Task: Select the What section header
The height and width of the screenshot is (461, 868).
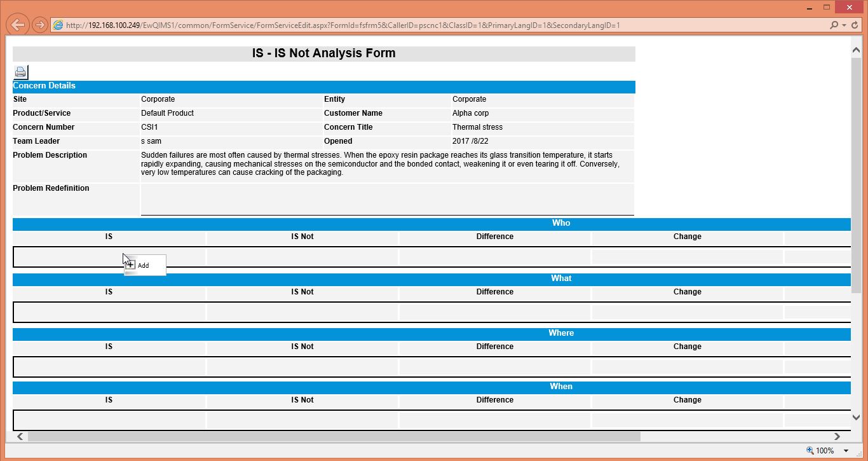Action: 432,279
